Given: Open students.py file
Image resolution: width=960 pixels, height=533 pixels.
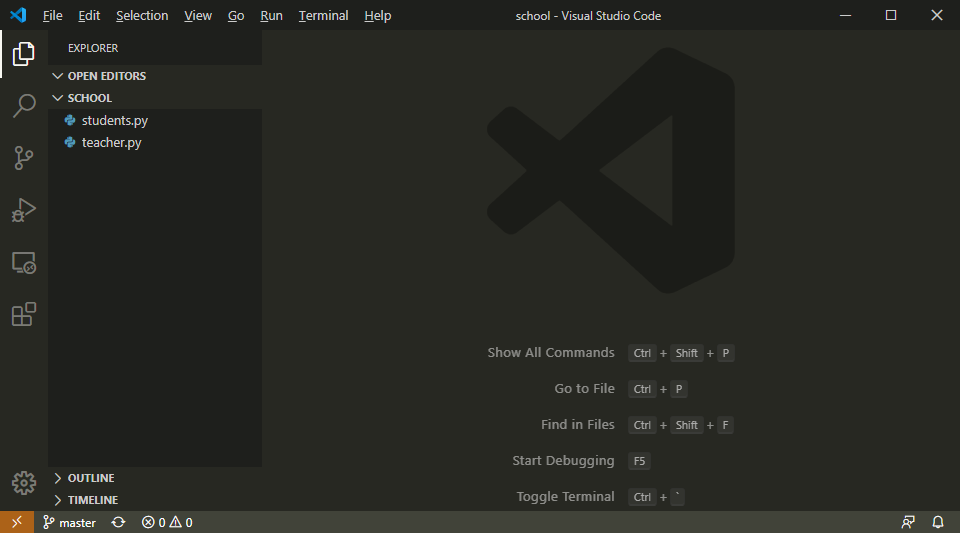Looking at the screenshot, I should tap(155, 121).
